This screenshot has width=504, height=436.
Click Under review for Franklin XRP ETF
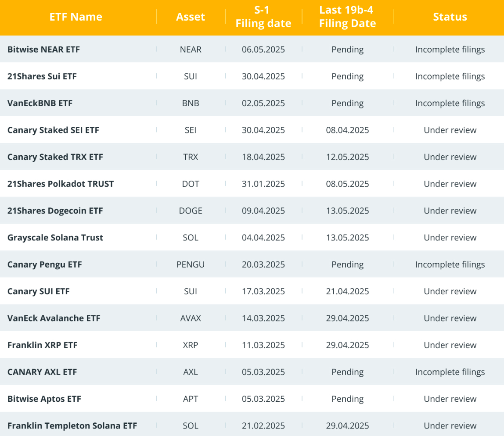pos(450,345)
